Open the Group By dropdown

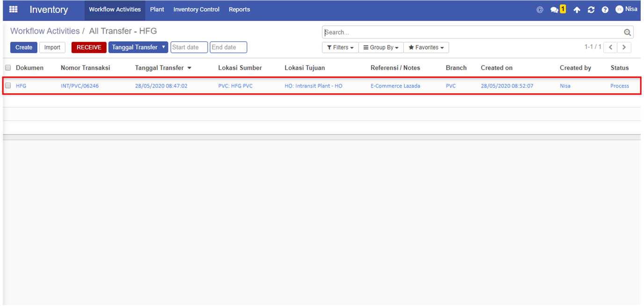[381, 47]
